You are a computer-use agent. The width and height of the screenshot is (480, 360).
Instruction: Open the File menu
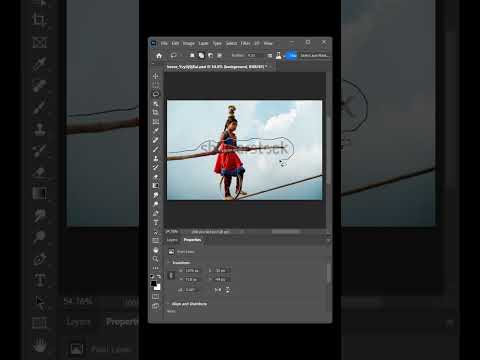click(x=164, y=43)
